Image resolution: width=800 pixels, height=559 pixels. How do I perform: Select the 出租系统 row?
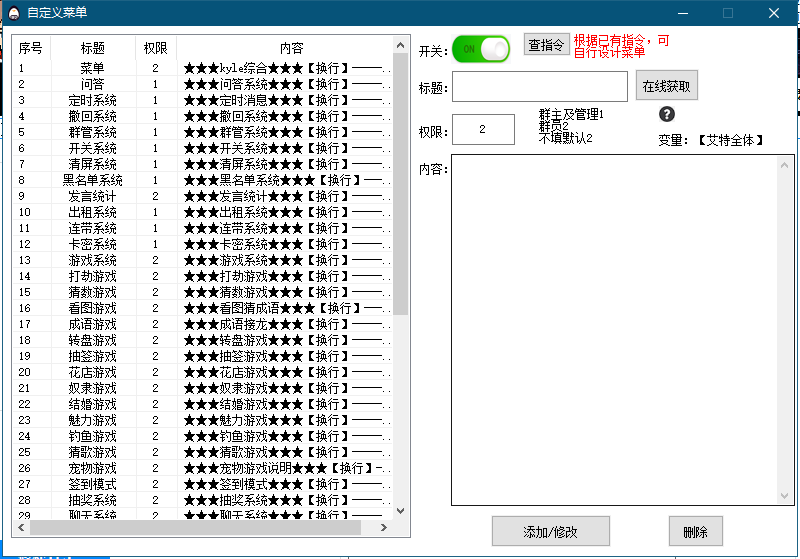pos(203,212)
